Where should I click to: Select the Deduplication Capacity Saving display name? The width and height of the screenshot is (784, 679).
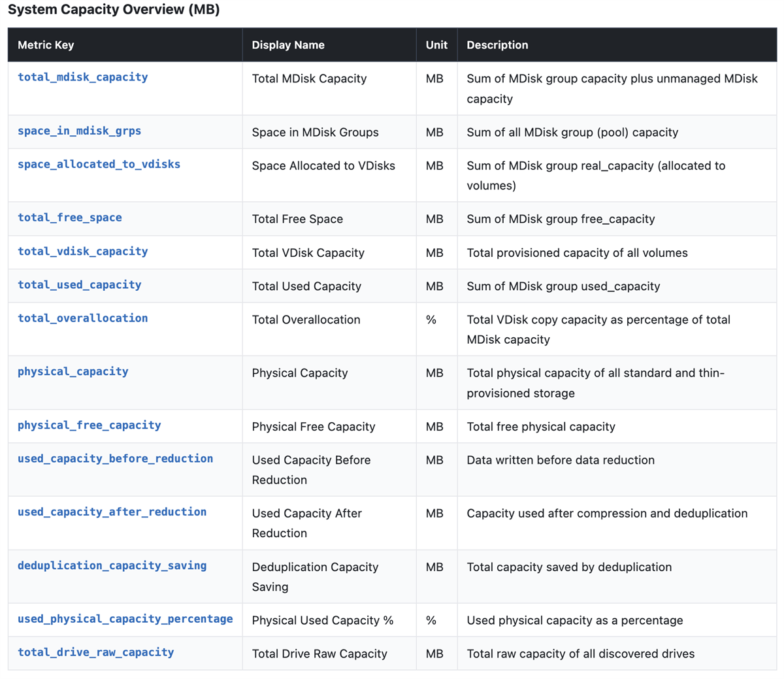click(316, 576)
